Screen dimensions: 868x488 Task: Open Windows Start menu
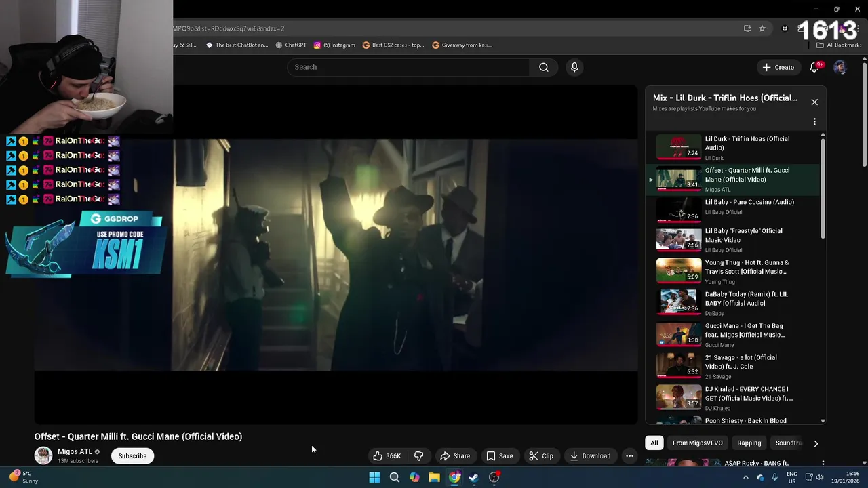click(374, 477)
